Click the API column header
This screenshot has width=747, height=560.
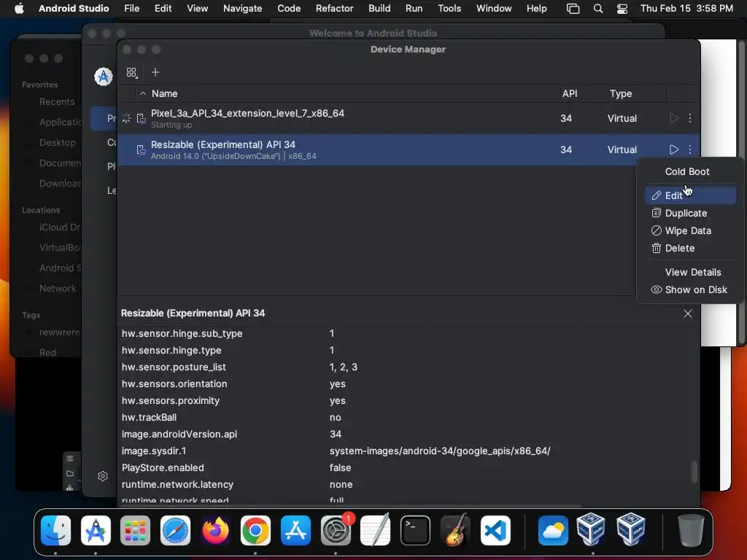tap(569, 94)
